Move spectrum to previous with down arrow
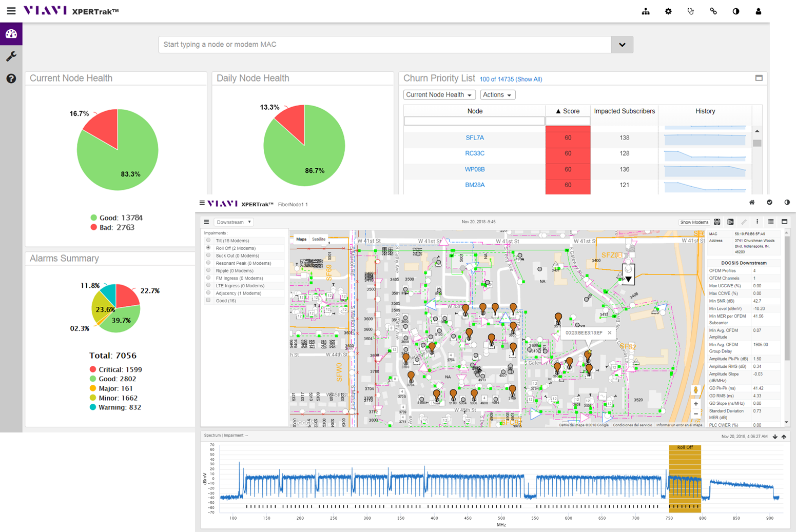 click(775, 437)
